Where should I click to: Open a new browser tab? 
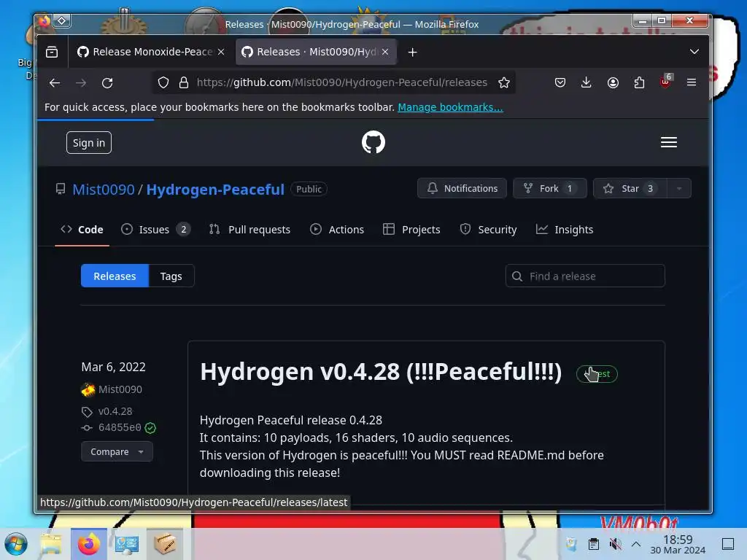click(413, 52)
